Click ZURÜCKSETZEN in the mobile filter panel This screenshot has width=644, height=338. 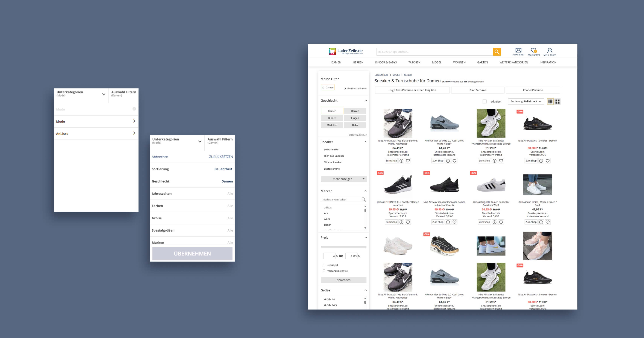click(x=221, y=157)
